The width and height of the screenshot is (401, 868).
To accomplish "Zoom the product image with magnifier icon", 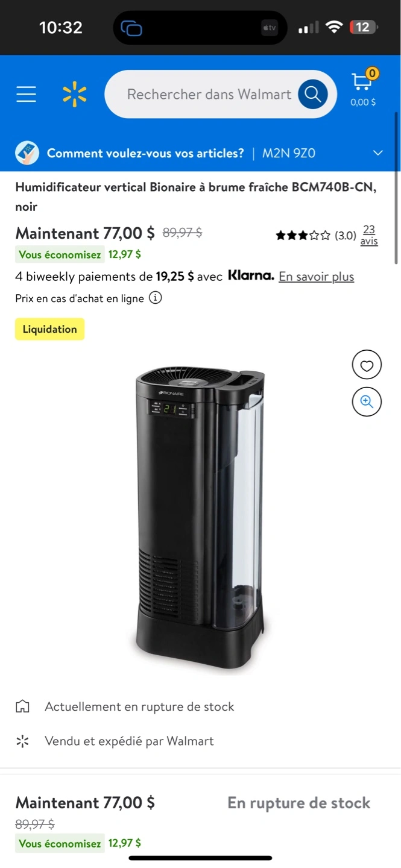I will (x=367, y=401).
